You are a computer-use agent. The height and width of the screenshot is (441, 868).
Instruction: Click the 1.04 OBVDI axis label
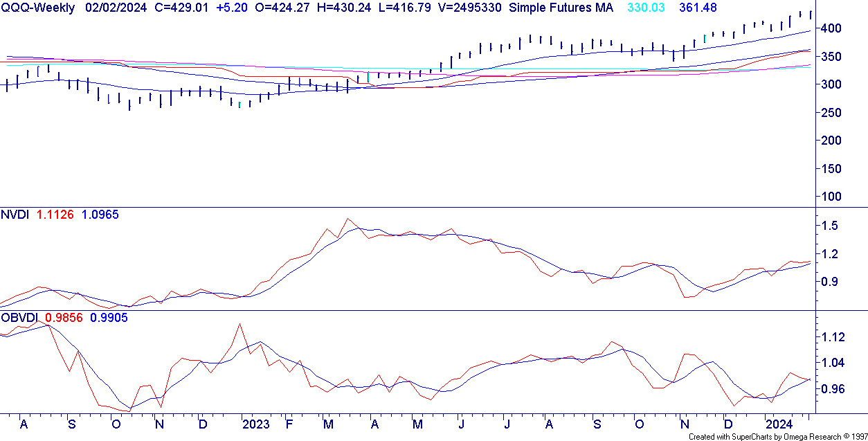(x=834, y=363)
